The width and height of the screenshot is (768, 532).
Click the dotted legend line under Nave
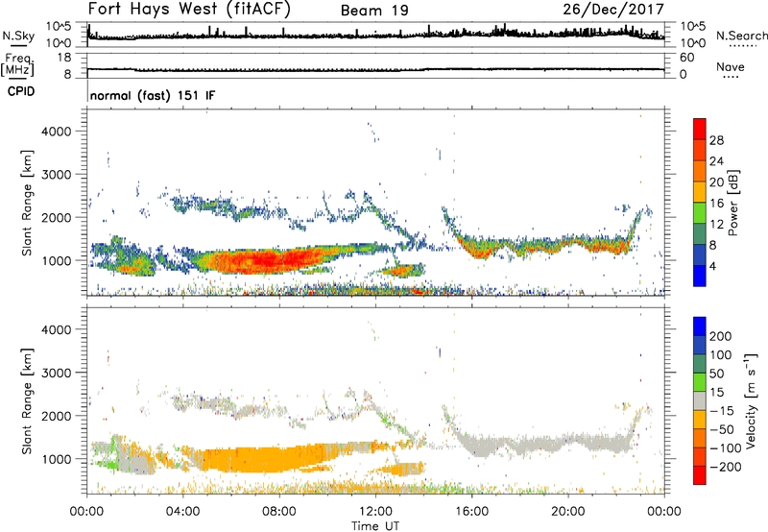731,77
